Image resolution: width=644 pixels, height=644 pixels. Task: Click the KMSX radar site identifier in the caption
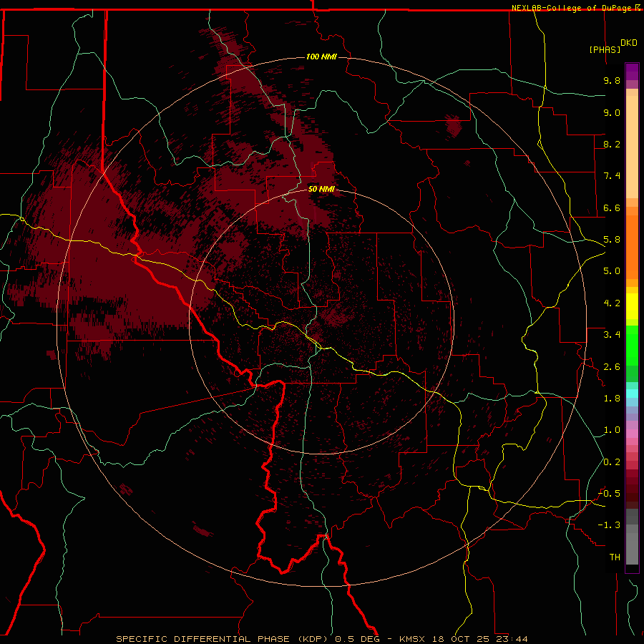(x=412, y=639)
